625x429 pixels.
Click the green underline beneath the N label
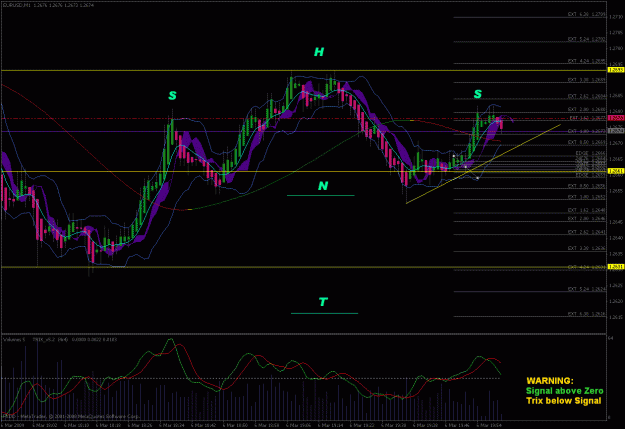[320, 195]
